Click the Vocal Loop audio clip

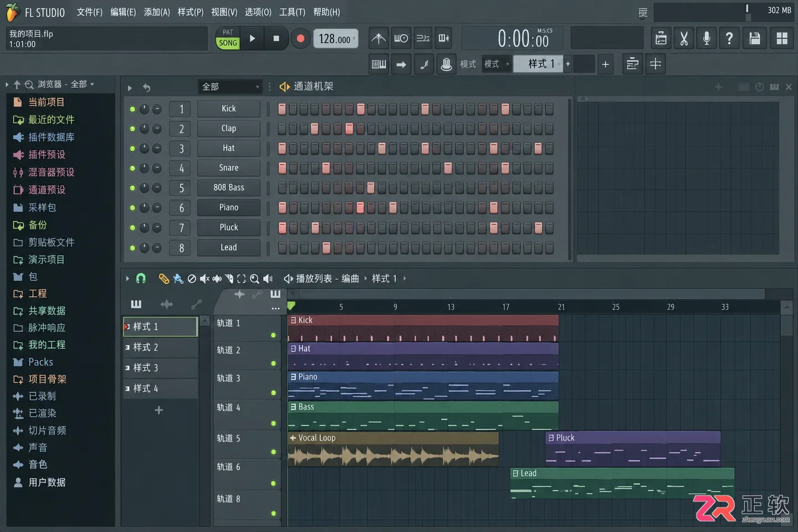pyautogui.click(x=393, y=449)
